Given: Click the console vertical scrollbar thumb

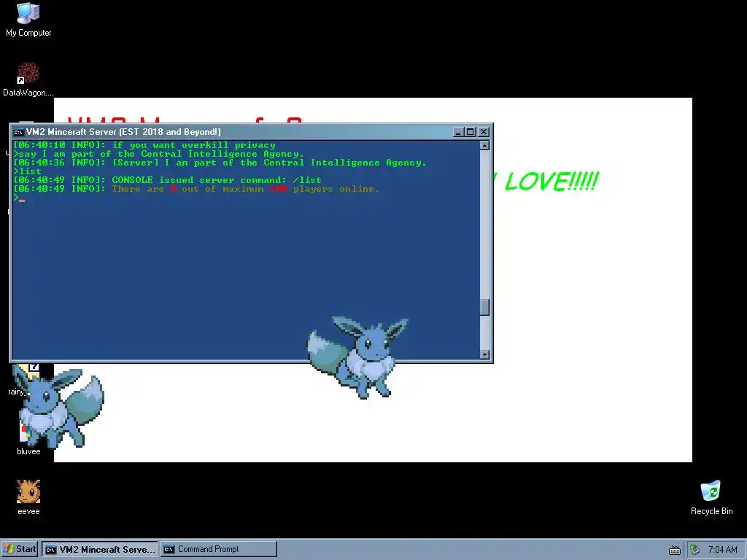Looking at the screenshot, I should coord(484,307).
